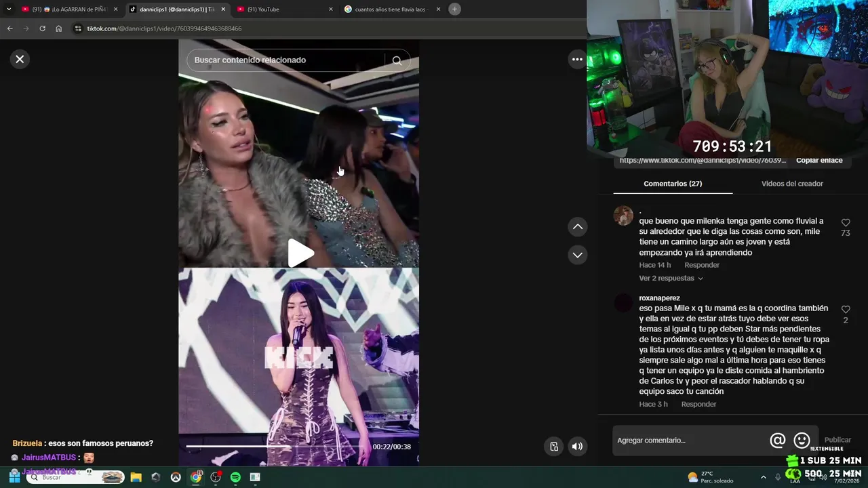The image size is (868, 488).
Task: Close the (91) YouTube tab
Action: click(x=331, y=9)
